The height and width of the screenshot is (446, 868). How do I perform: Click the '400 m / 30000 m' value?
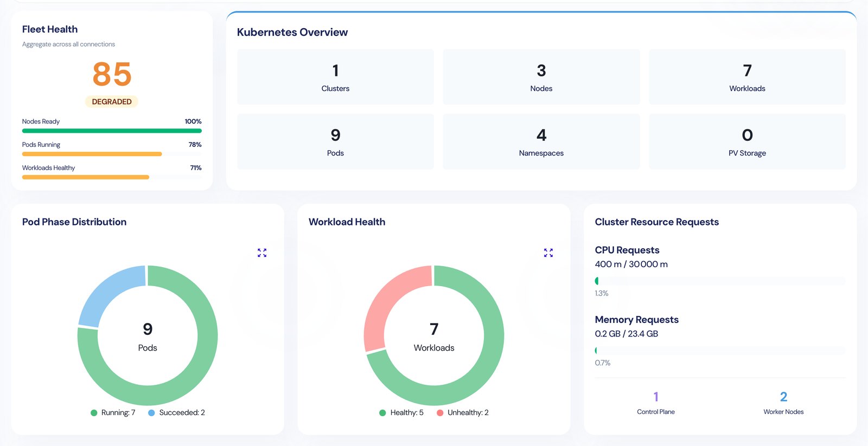pyautogui.click(x=631, y=264)
